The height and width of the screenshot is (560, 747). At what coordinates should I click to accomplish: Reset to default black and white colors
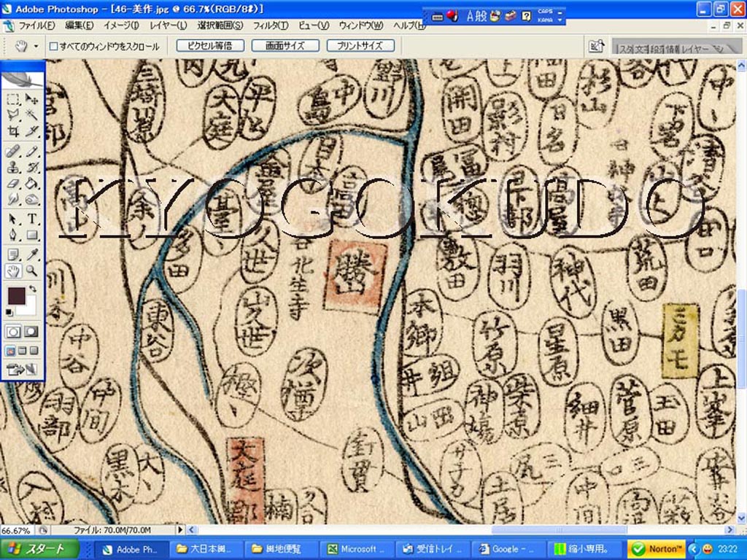[9, 312]
